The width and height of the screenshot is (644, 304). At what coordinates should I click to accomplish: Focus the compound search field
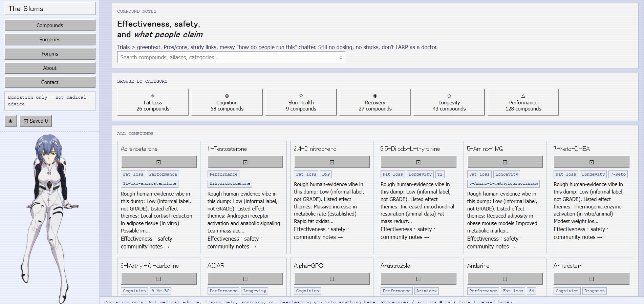pos(231,58)
